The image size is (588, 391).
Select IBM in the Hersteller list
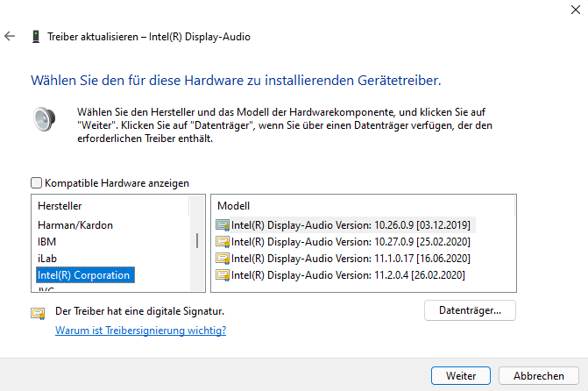46,242
